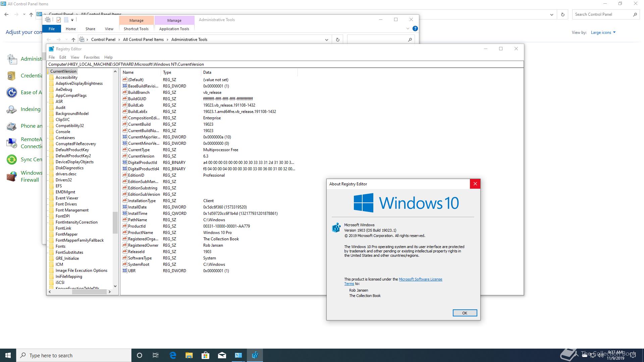The image size is (644, 362).
Task: Open the Registry Editor View menu
Action: 75,57
